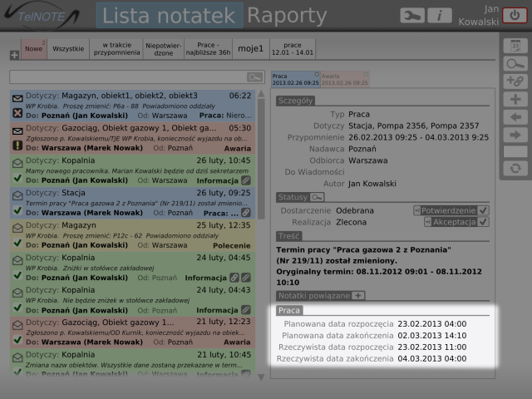Click checkmark on Kopalnia 24 luty 04:43 note
Screen dimensions: 532x399
pyautogui.click(x=17, y=308)
